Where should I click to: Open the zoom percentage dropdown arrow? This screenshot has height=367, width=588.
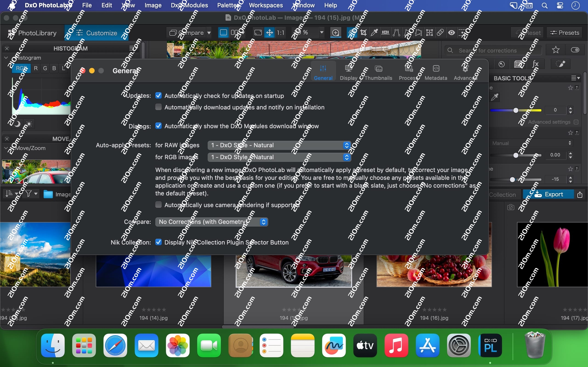[x=322, y=33]
